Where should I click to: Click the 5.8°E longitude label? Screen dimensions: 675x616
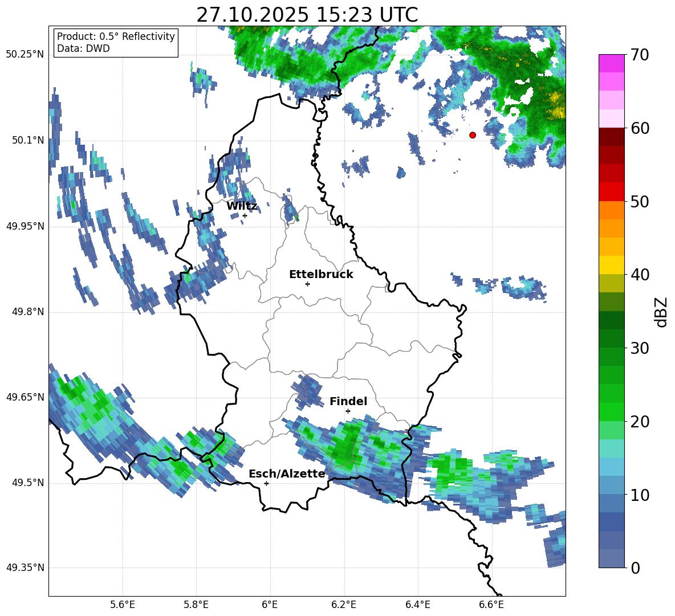coord(196,605)
